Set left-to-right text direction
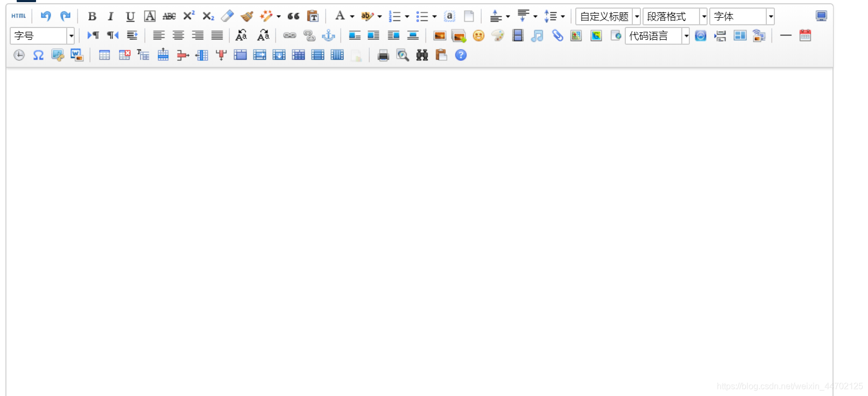This screenshot has height=396, width=868. pos(93,36)
